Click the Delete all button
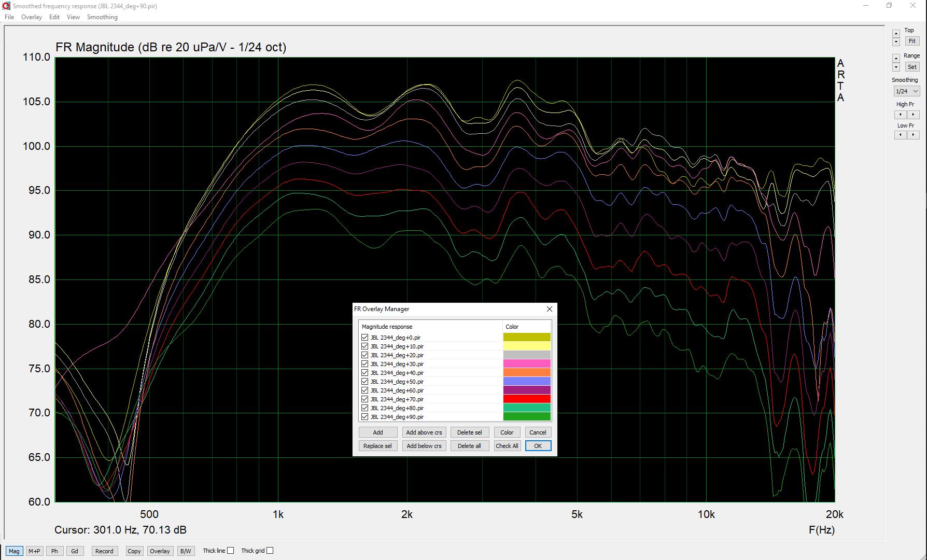 coord(469,446)
